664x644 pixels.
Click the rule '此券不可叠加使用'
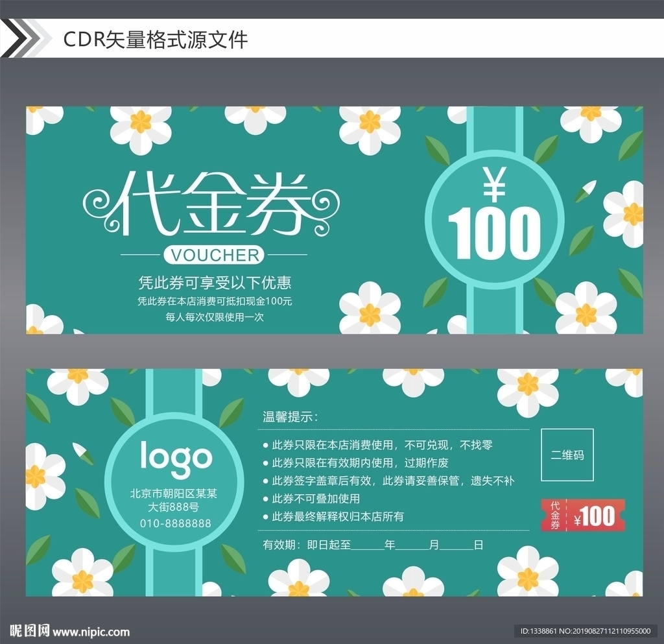(311, 498)
